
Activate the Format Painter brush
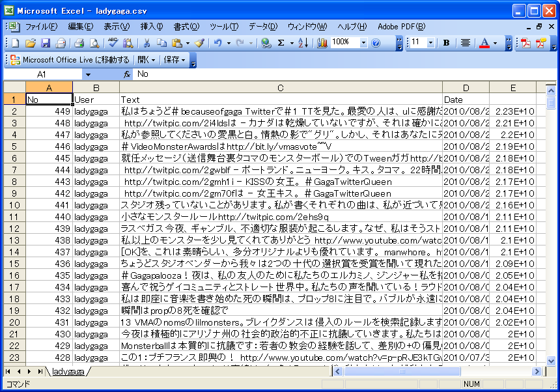tap(200, 43)
